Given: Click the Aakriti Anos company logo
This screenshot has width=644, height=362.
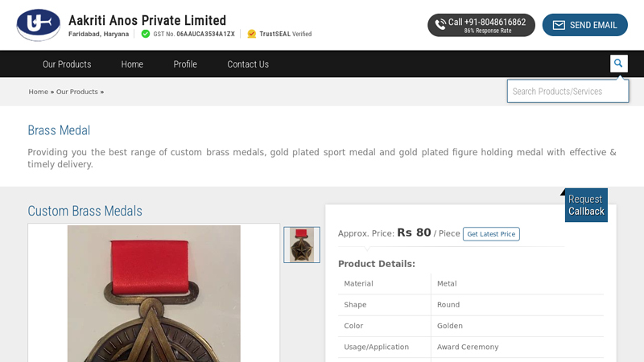Looking at the screenshot, I should [38, 25].
